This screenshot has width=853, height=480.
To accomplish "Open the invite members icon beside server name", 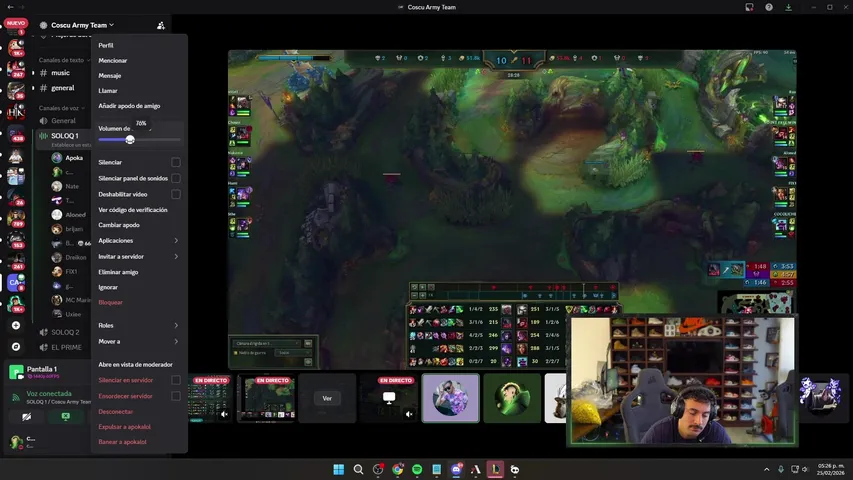I will click(160, 25).
